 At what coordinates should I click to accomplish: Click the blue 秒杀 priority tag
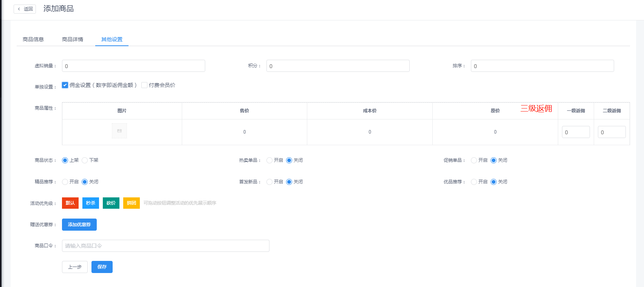coord(91,203)
